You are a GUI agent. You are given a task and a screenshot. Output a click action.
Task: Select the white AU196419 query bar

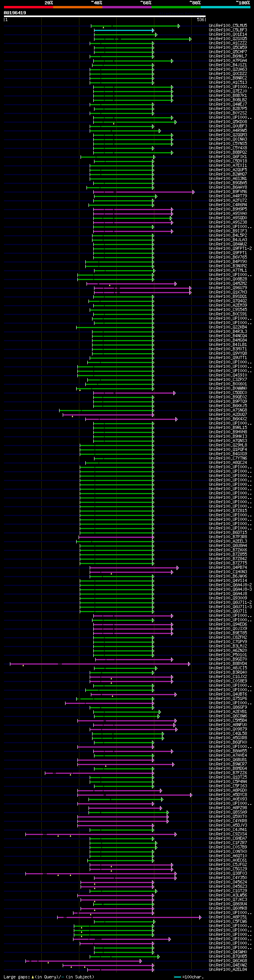(105, 16)
